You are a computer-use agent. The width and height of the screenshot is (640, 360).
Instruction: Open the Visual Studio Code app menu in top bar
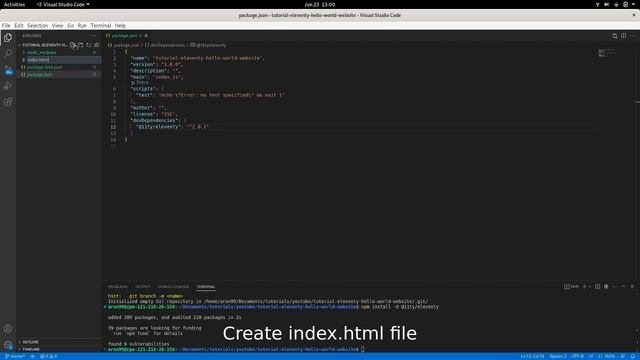point(63,4)
